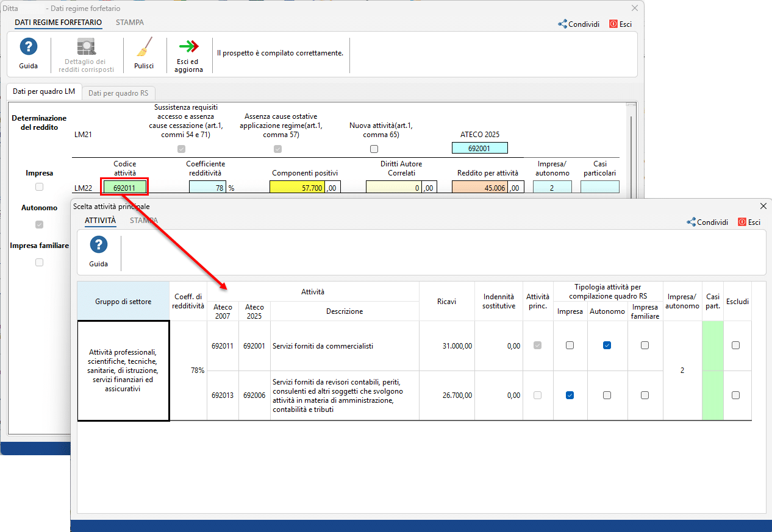Check Escludi for Servizi forniti da commercialisti

pos(735,346)
